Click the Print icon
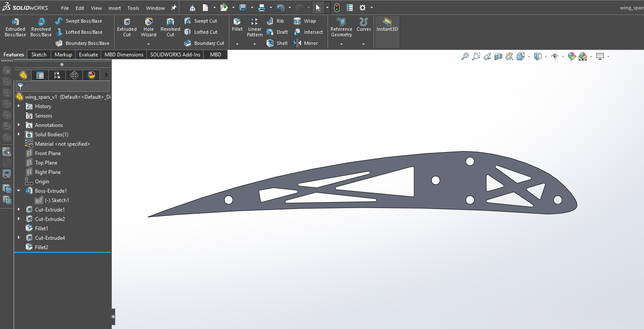644x329 pixels. click(262, 8)
